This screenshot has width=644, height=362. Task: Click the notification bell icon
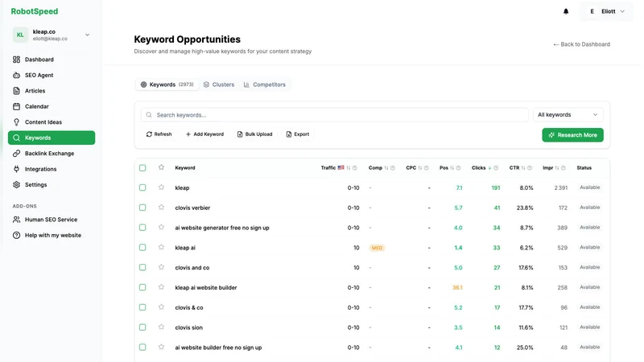pyautogui.click(x=566, y=11)
